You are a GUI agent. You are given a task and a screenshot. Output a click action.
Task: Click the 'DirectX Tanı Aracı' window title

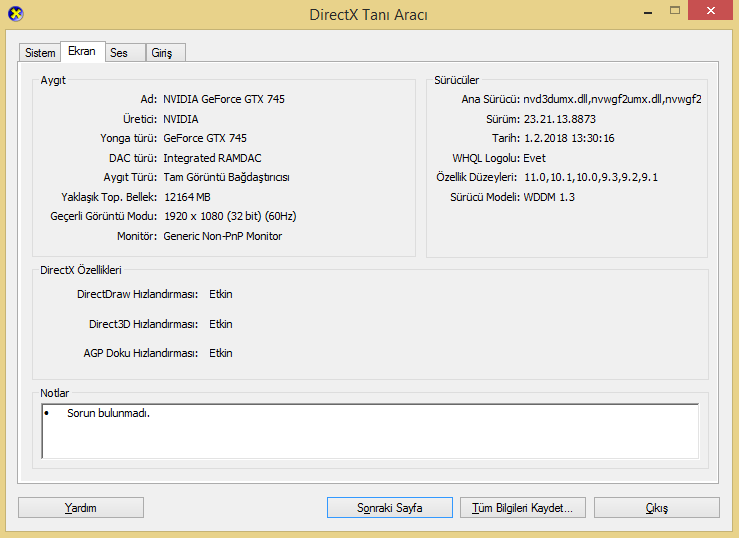(x=369, y=15)
